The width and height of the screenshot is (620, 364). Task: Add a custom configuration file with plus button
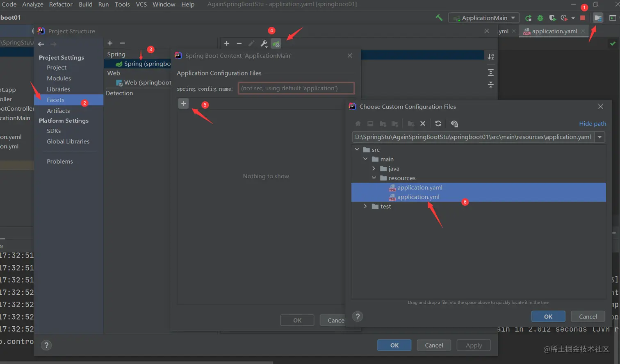pyautogui.click(x=183, y=103)
